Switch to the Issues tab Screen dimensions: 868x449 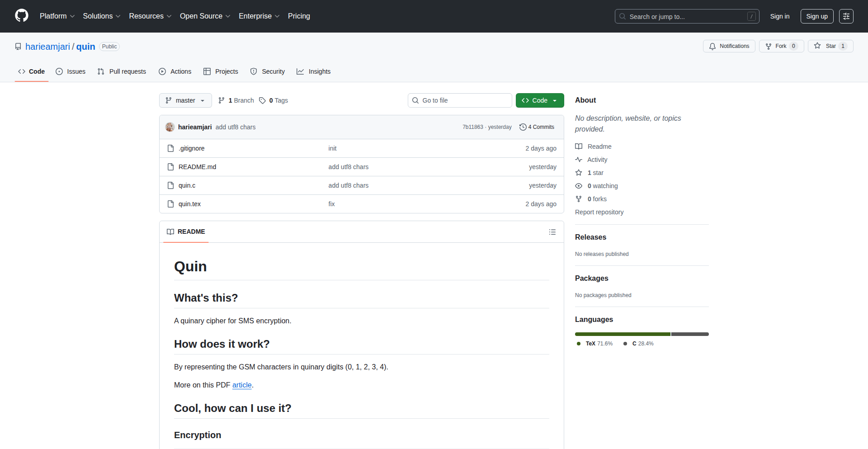coord(71,71)
